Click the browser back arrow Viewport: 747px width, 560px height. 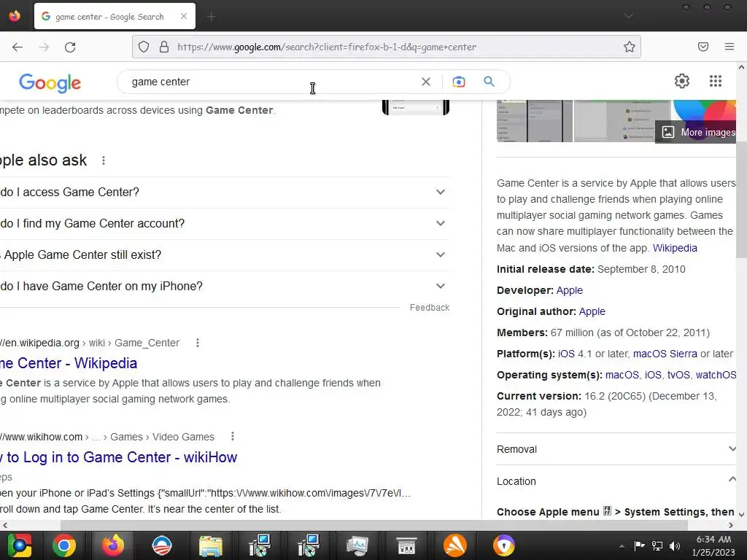coord(18,47)
